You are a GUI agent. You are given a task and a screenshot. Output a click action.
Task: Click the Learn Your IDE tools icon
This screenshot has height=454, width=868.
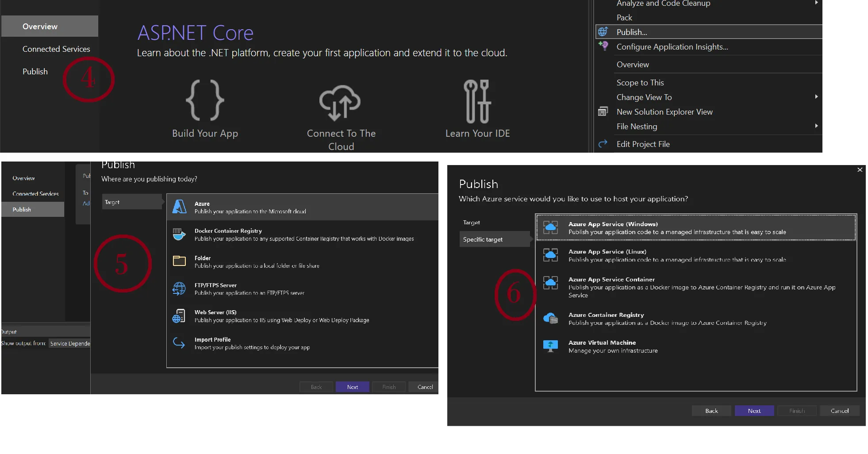[x=477, y=101]
